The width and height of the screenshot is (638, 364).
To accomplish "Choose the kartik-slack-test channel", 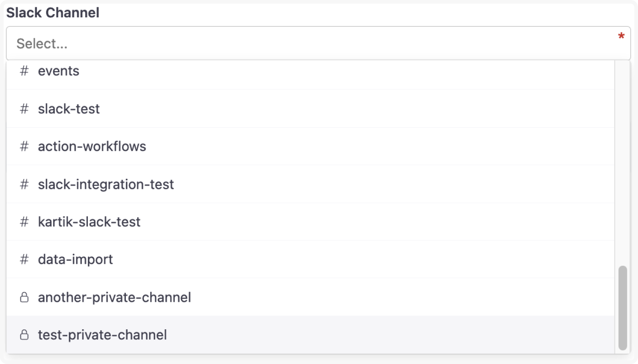I will pyautogui.click(x=310, y=222).
